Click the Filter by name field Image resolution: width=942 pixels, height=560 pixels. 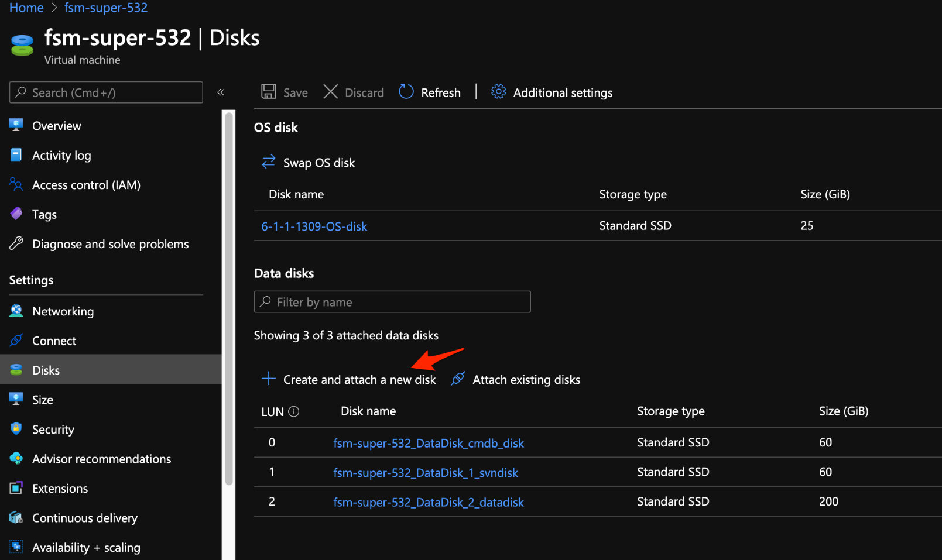pyautogui.click(x=392, y=302)
